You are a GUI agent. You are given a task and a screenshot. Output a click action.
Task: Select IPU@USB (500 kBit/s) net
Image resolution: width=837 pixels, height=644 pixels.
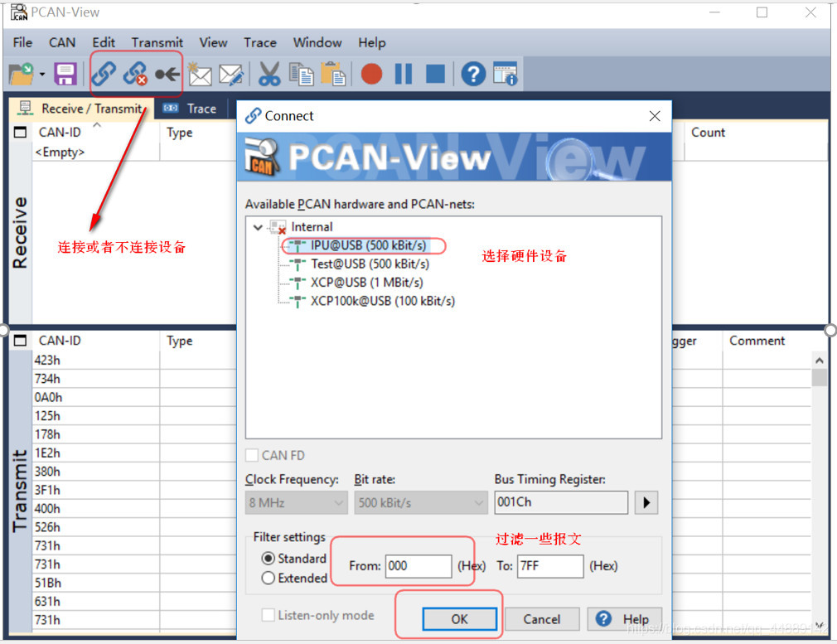coord(368,245)
